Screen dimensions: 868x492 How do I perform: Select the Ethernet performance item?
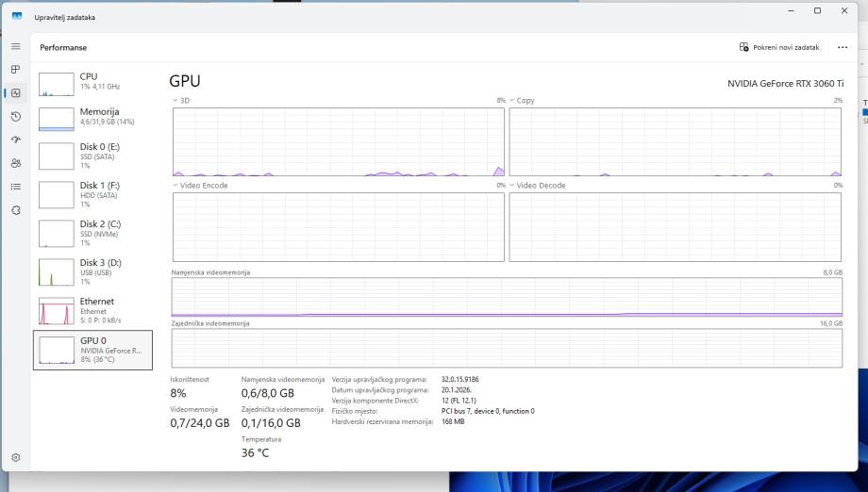pos(92,311)
